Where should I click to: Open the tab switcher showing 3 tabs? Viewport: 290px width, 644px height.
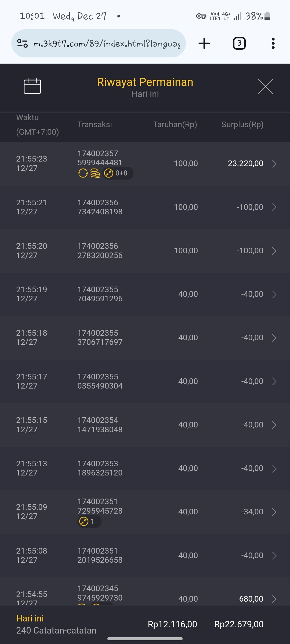[x=239, y=43]
